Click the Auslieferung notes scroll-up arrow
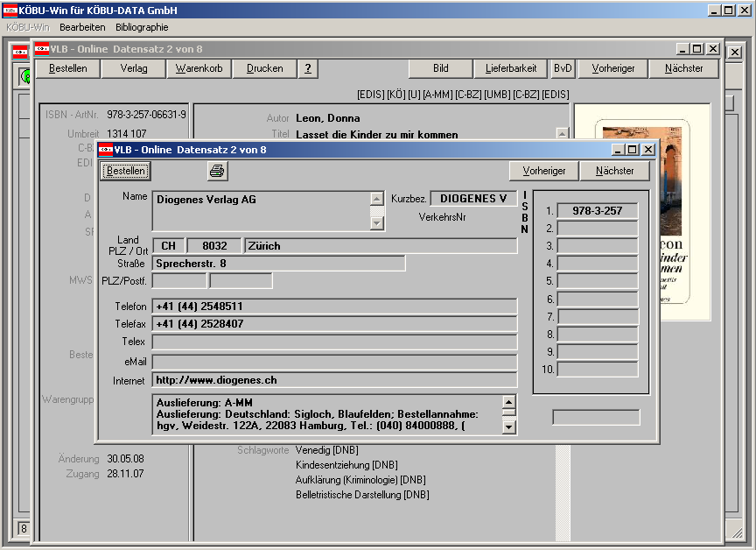 (x=508, y=402)
